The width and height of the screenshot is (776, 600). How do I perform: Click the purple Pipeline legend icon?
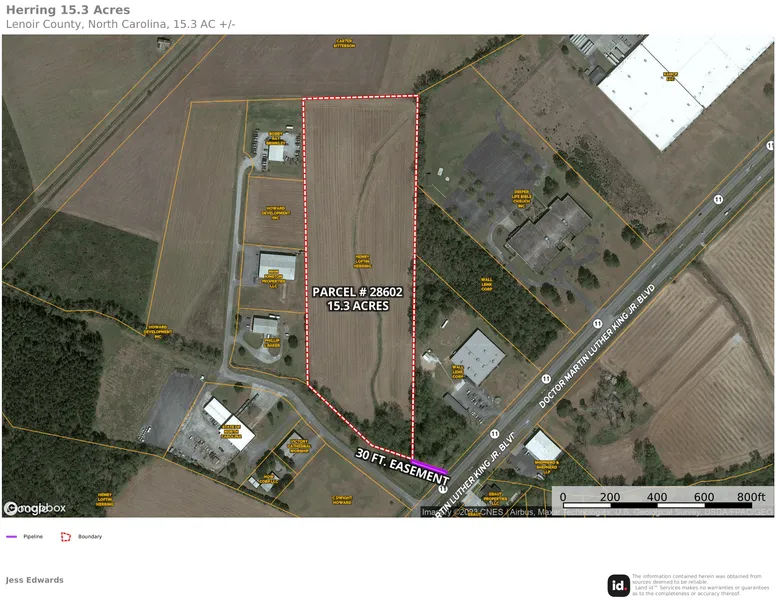(x=11, y=537)
